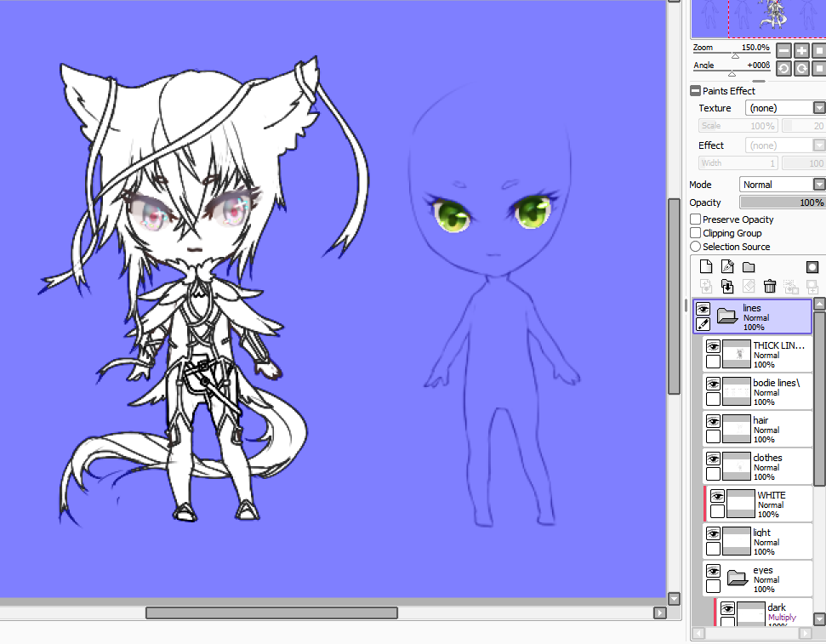Adjust the Angle slider
Viewport: 826px width, 644px height.
pos(732,73)
